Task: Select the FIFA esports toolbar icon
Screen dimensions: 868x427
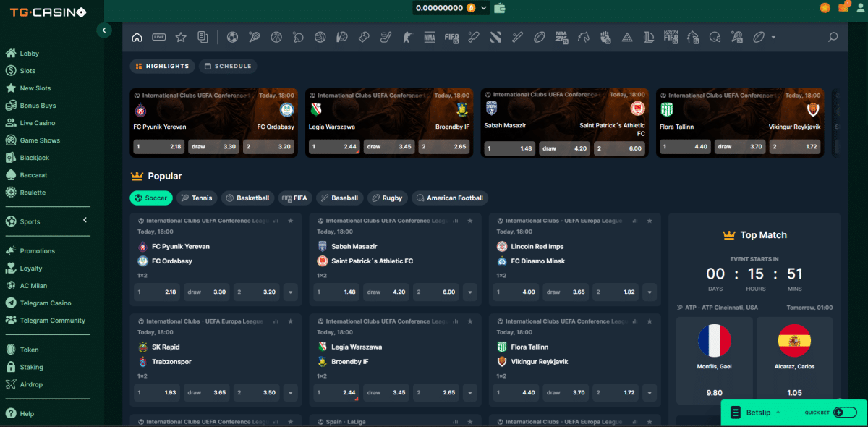Action: coord(451,37)
